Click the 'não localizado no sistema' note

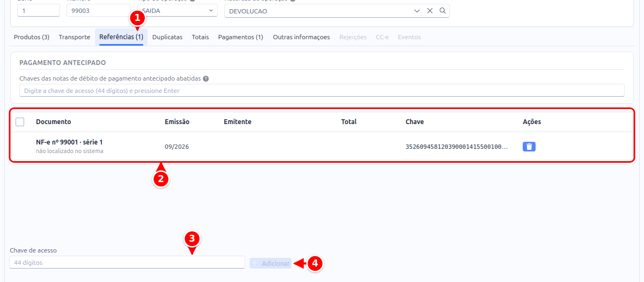[x=70, y=151]
